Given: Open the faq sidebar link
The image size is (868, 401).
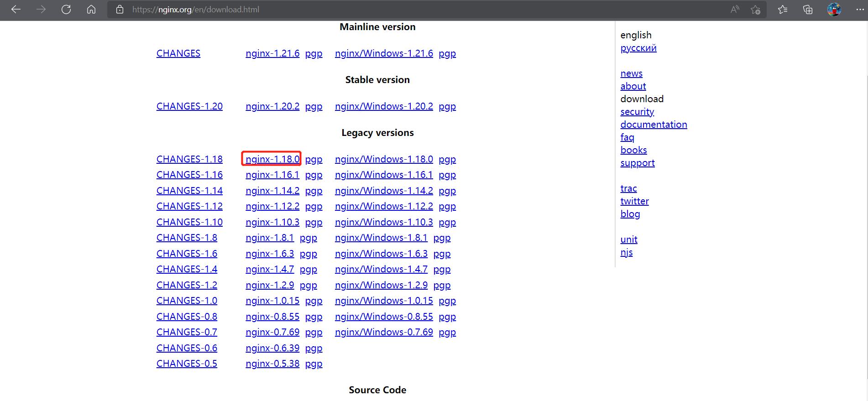Looking at the screenshot, I should 627,137.
